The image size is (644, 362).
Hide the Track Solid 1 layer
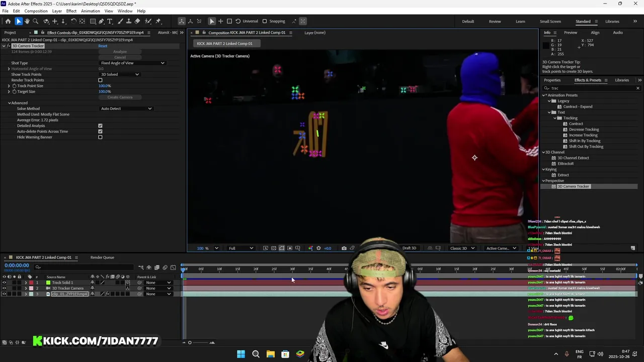4,283
